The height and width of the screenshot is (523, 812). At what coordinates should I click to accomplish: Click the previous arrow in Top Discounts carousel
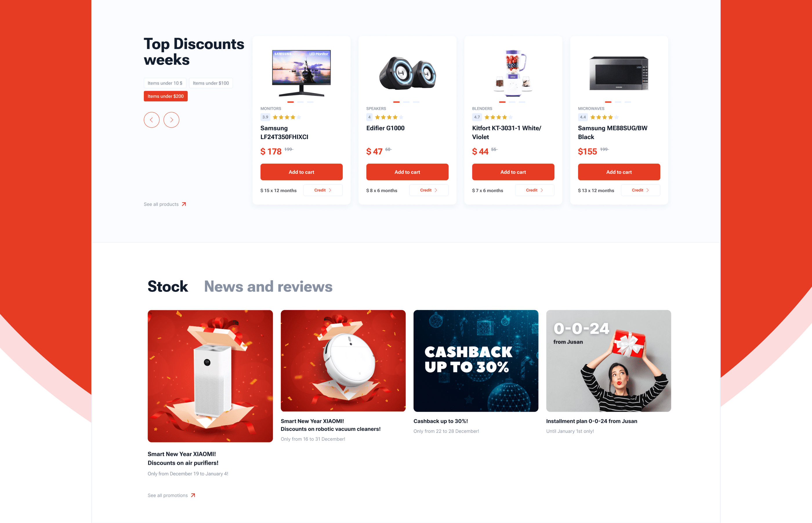[152, 120]
